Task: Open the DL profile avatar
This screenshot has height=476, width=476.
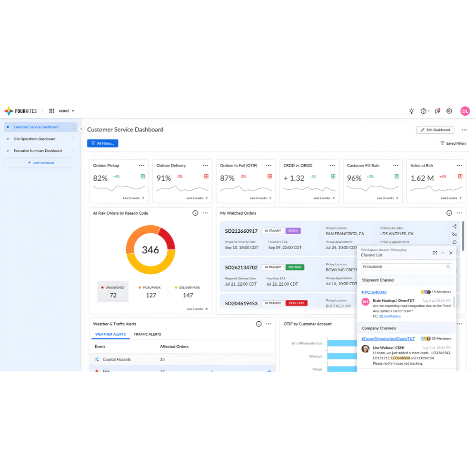Action: 465,111
